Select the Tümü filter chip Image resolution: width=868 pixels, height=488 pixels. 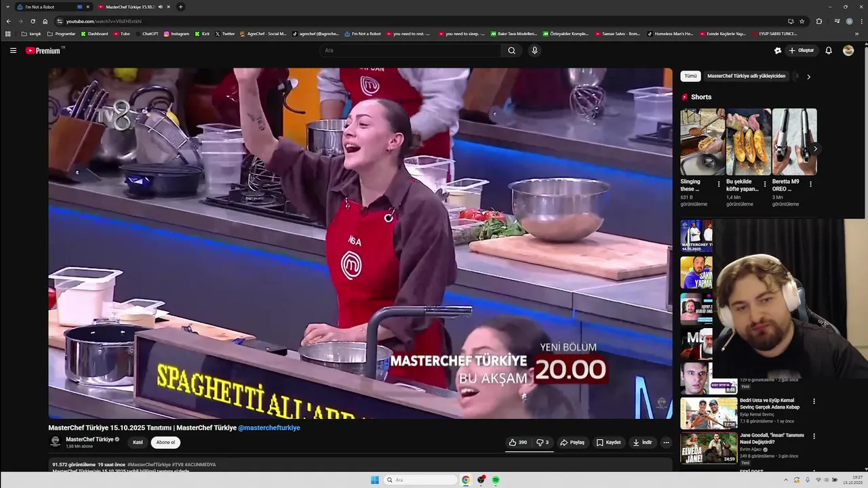point(690,76)
